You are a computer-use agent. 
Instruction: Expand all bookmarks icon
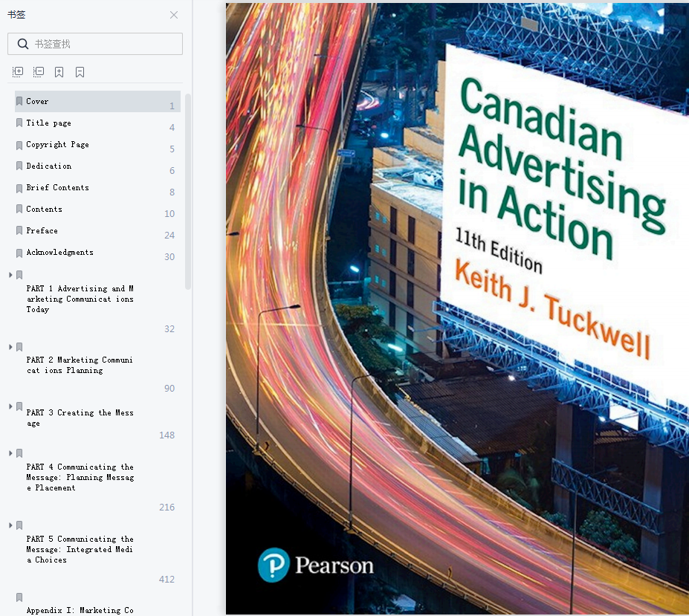tap(18, 72)
